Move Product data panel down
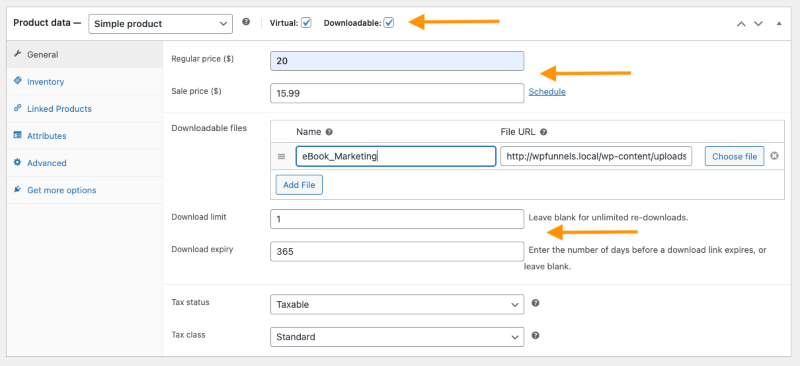The image size is (800, 366). (759, 23)
